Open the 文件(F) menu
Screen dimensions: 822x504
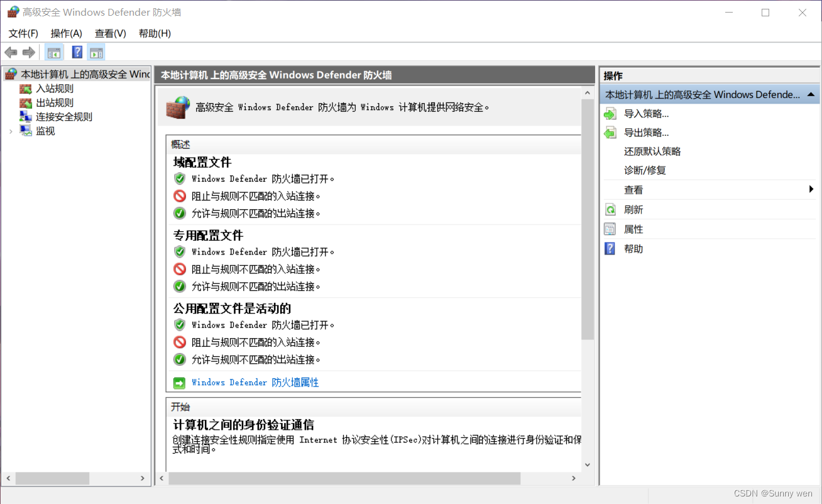point(23,33)
